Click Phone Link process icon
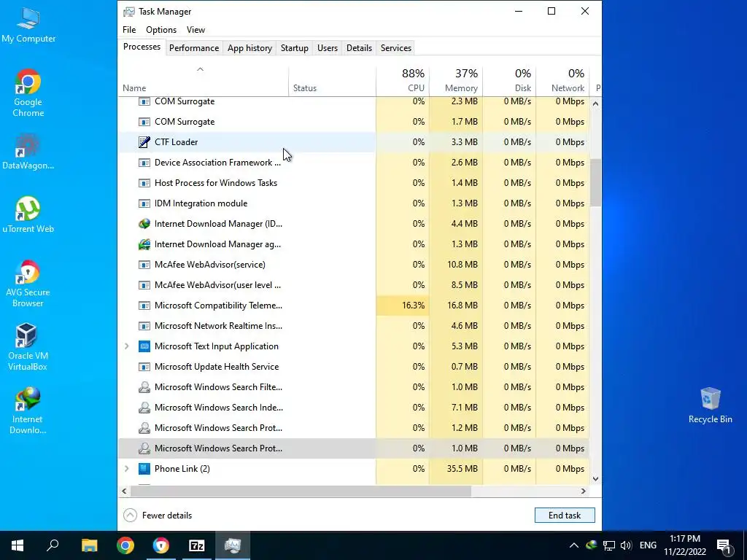 point(144,469)
